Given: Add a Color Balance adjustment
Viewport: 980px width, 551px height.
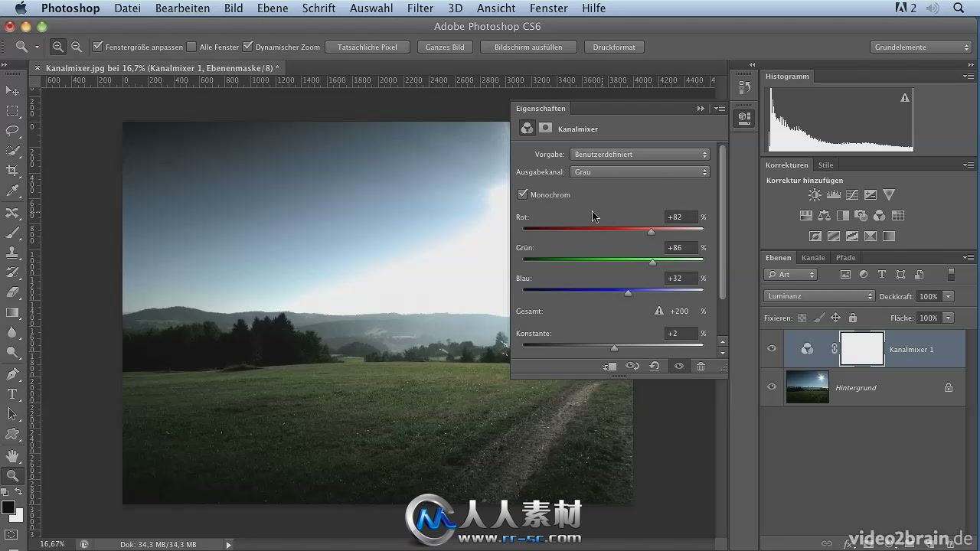Looking at the screenshot, I should [x=824, y=216].
